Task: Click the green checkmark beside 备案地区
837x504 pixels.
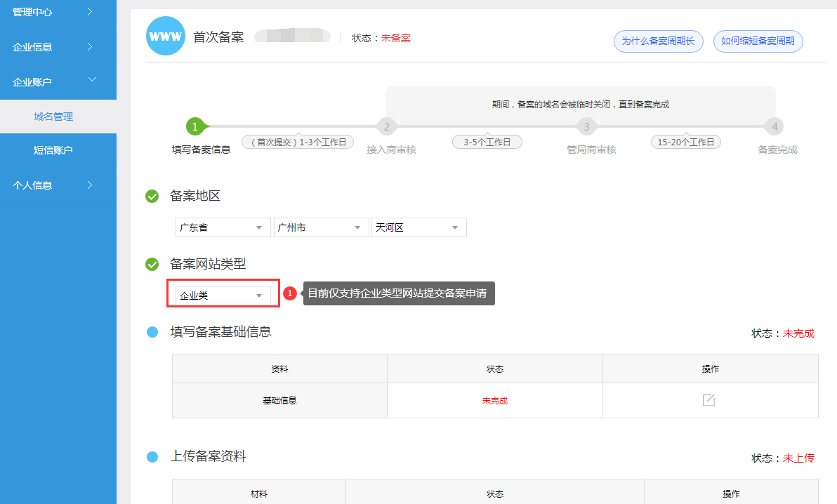Action: [152, 197]
